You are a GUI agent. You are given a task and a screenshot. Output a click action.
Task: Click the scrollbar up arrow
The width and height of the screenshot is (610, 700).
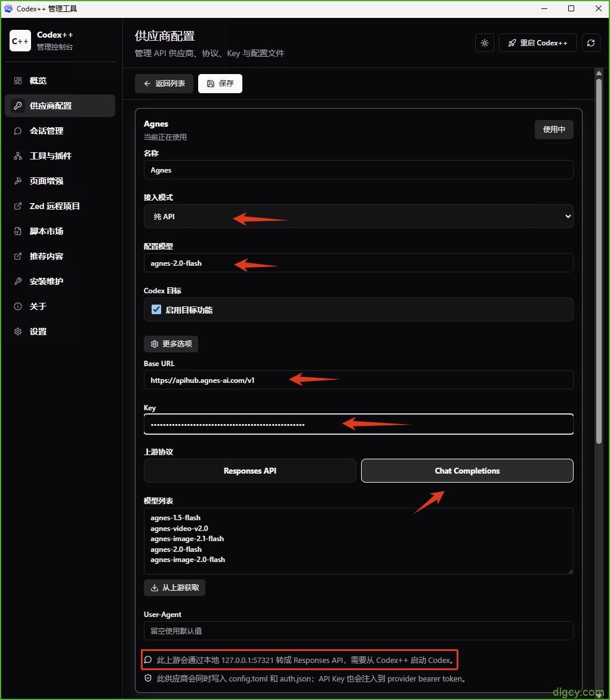[x=599, y=73]
